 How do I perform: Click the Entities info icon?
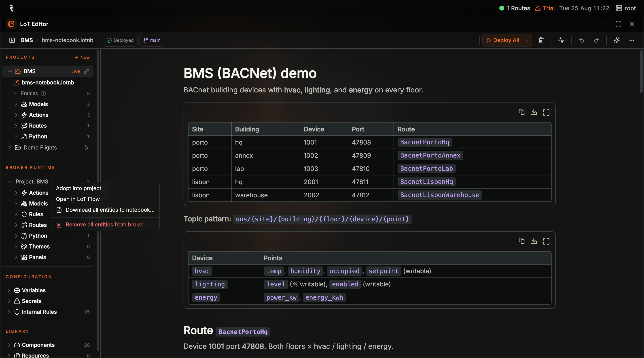[x=43, y=93]
